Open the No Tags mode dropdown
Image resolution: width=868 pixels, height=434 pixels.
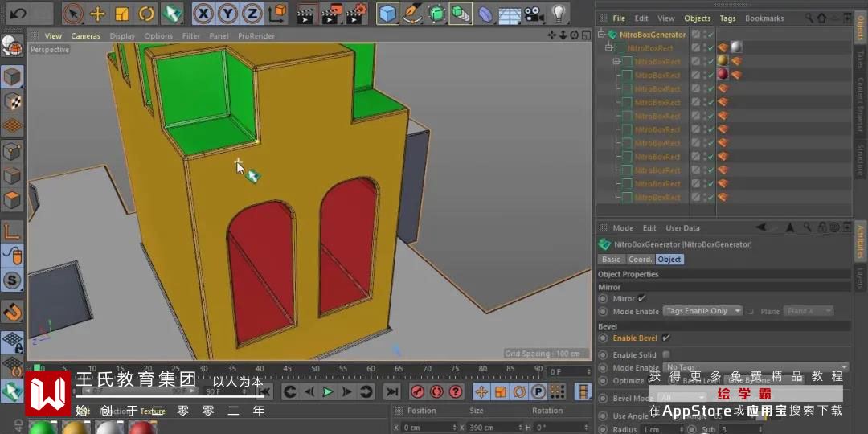pos(756,367)
